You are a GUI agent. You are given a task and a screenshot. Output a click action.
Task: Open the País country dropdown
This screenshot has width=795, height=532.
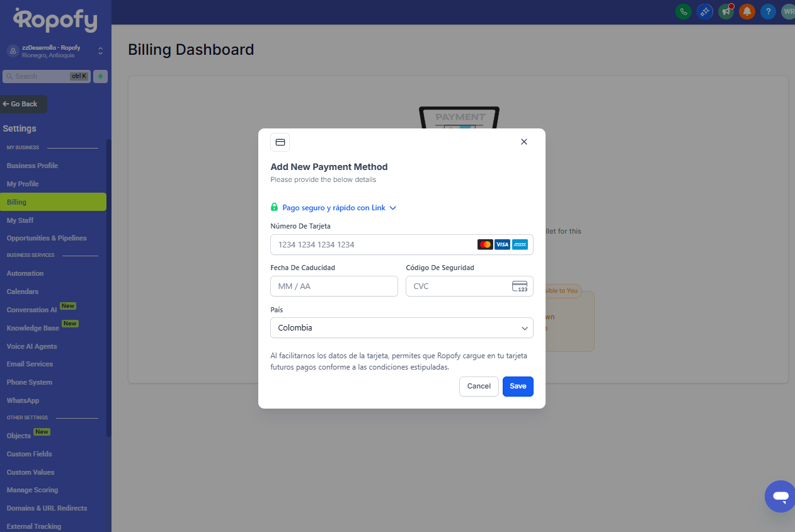point(401,328)
